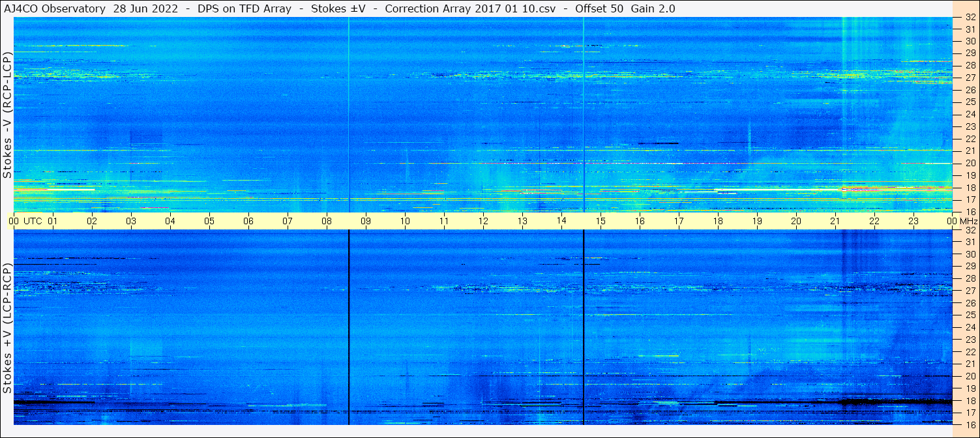Click the '03' hour label on the time axis
This screenshot has width=980, height=438.
click(x=131, y=221)
